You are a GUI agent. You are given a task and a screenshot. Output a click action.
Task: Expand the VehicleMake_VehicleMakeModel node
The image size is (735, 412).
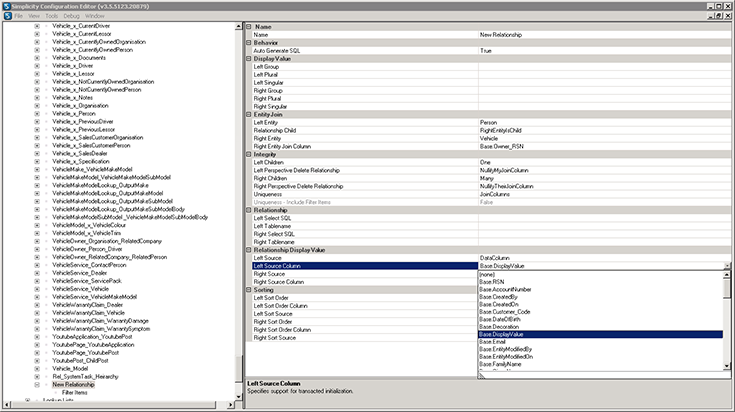pyautogui.click(x=37, y=170)
